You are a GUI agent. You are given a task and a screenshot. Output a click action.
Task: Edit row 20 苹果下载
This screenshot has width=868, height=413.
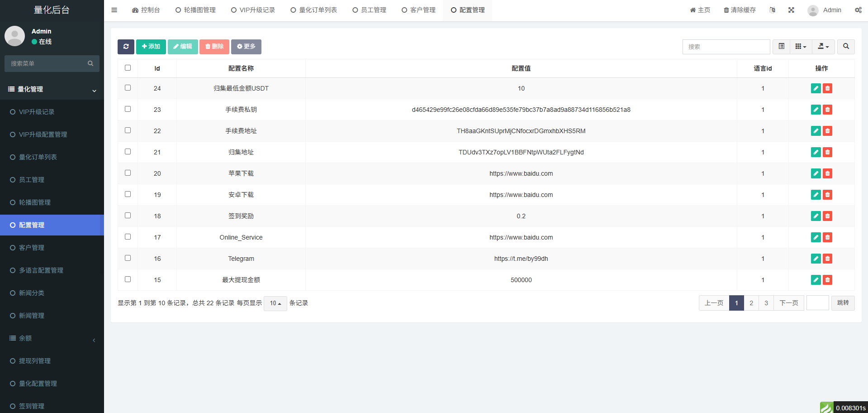[816, 173]
